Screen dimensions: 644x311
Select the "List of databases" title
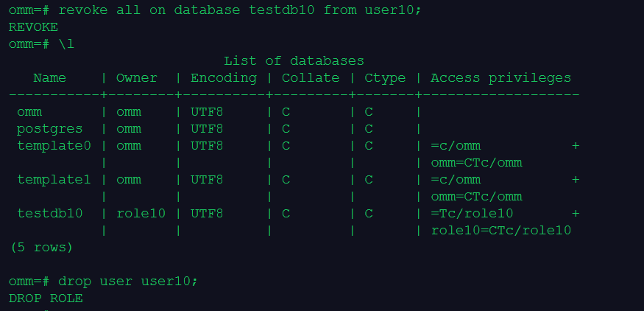click(x=294, y=61)
